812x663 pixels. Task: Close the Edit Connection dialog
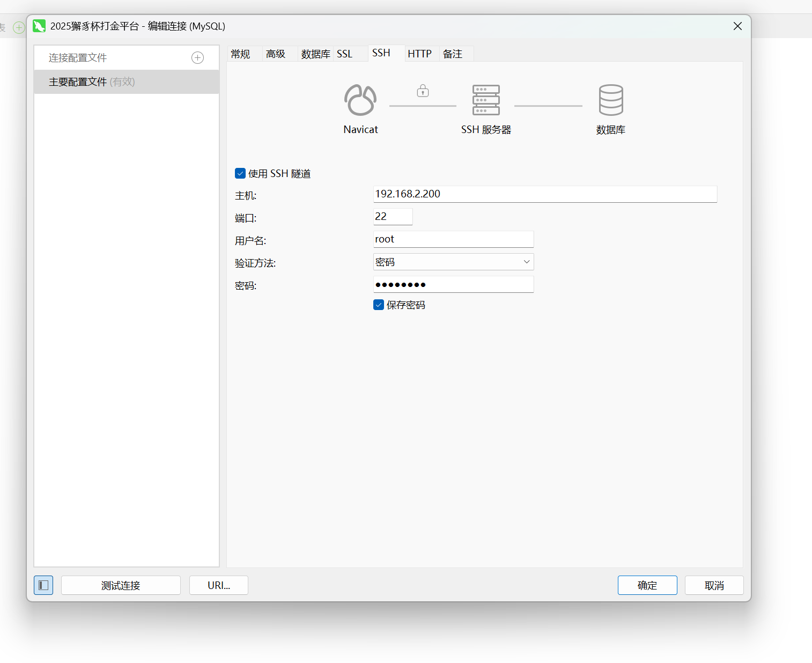[737, 26]
